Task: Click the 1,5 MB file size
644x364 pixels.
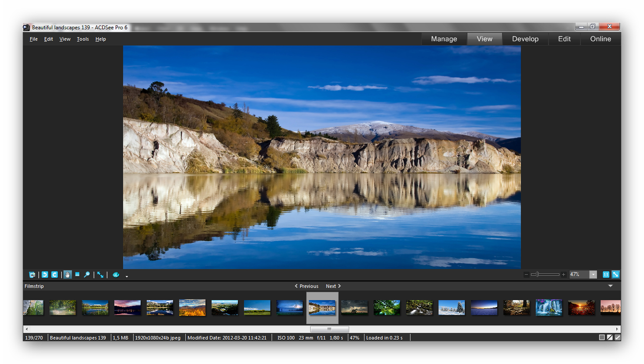Action: point(120,338)
